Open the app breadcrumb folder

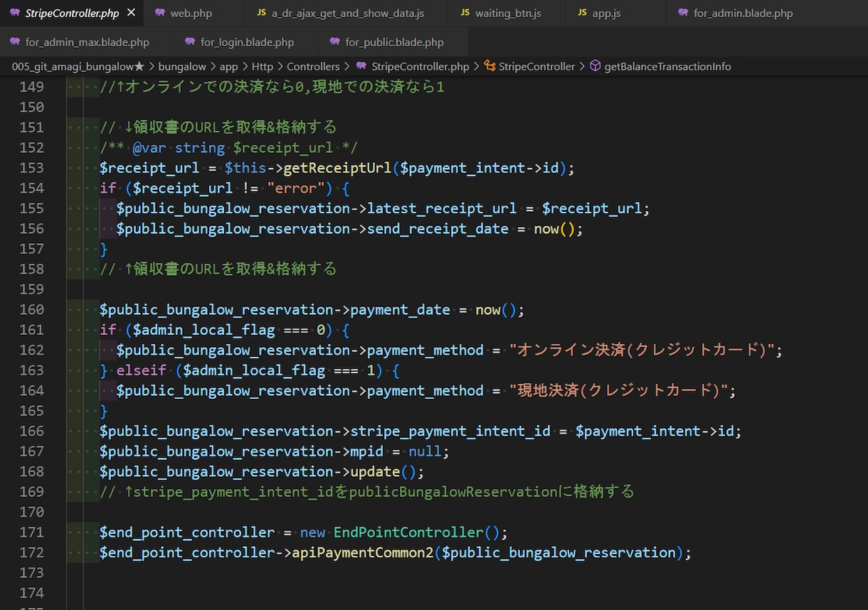[228, 66]
